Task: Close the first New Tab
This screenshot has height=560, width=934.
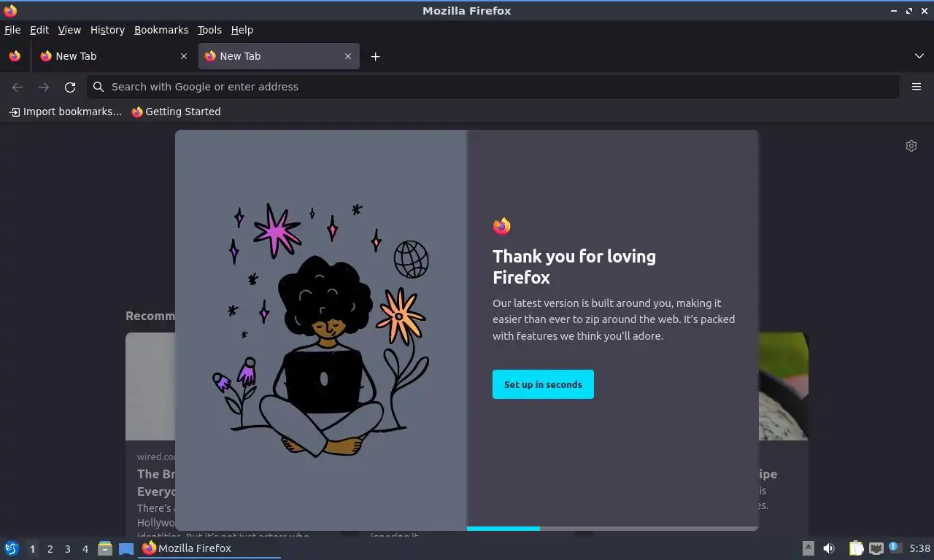Action: point(183,56)
